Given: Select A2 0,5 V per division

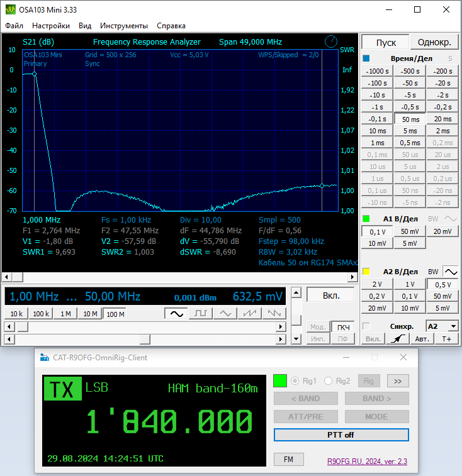Looking at the screenshot, I should 442,284.
